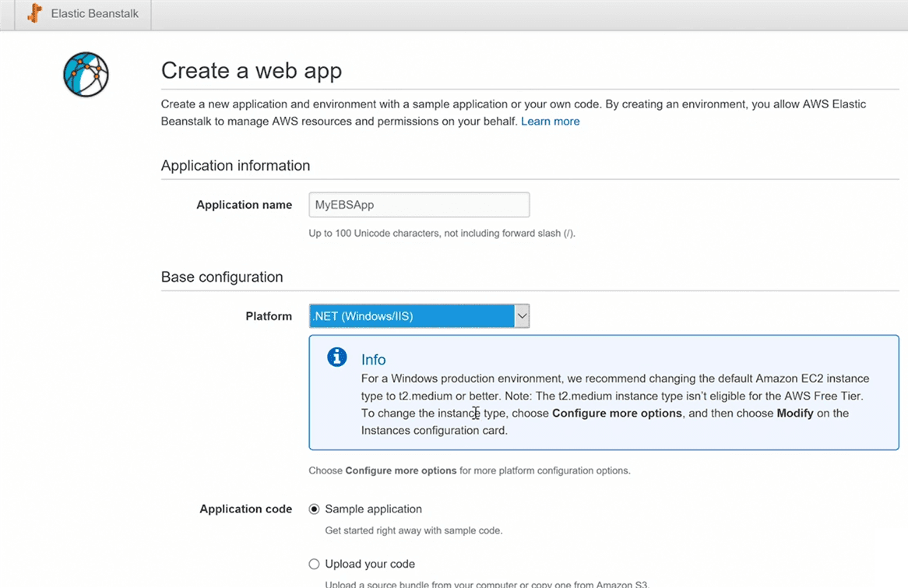The image size is (908, 588).
Task: Click the Base configuration section heading
Action: [222, 277]
